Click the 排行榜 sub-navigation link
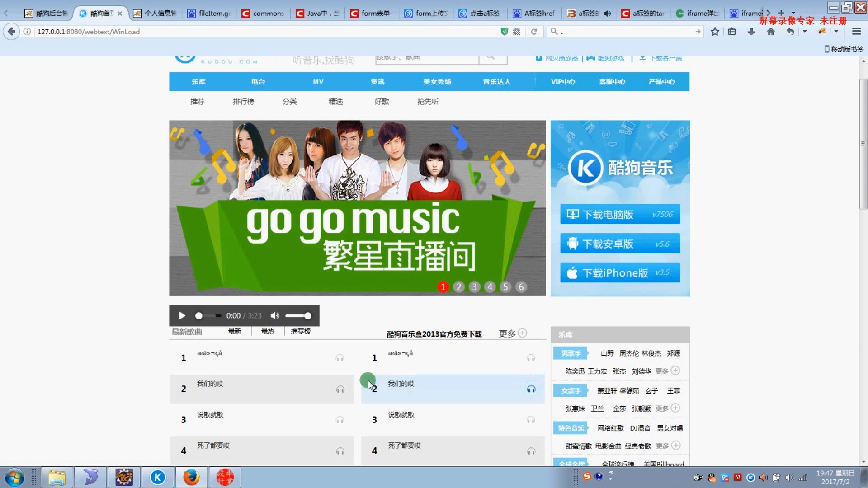Viewport: 868px width, 488px height. [x=243, y=102]
